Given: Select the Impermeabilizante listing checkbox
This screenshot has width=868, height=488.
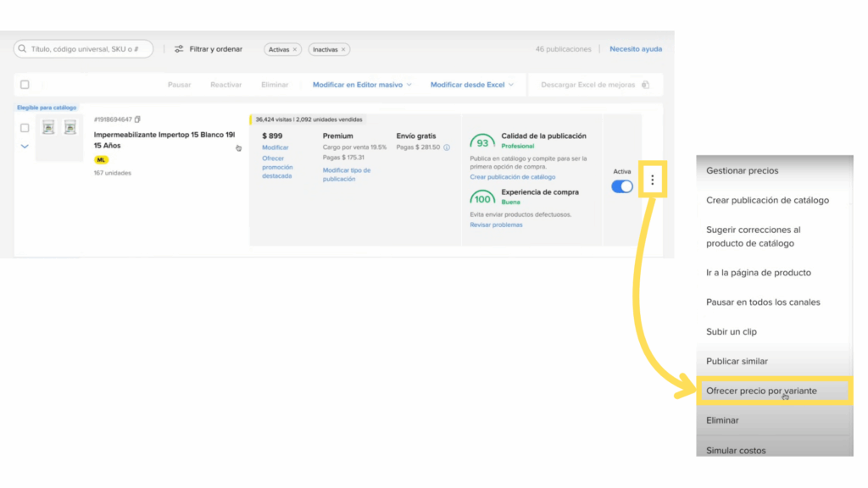Looking at the screenshot, I should coord(25,128).
